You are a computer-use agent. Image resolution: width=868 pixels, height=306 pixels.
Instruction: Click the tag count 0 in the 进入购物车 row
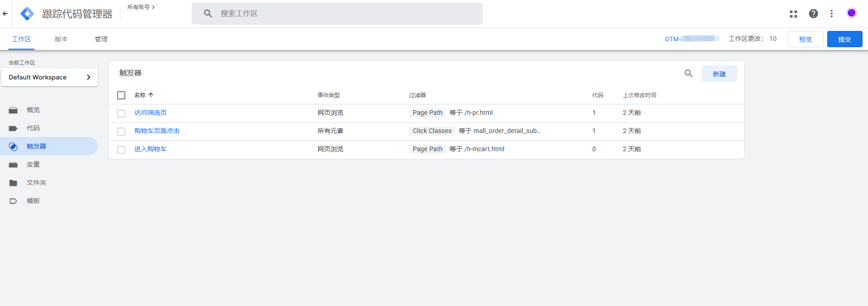click(x=594, y=149)
